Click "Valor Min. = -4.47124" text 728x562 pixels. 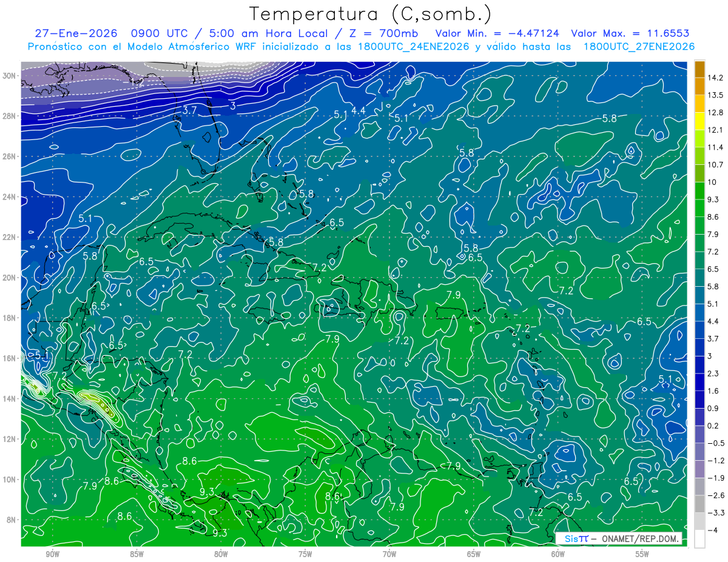tap(497, 33)
